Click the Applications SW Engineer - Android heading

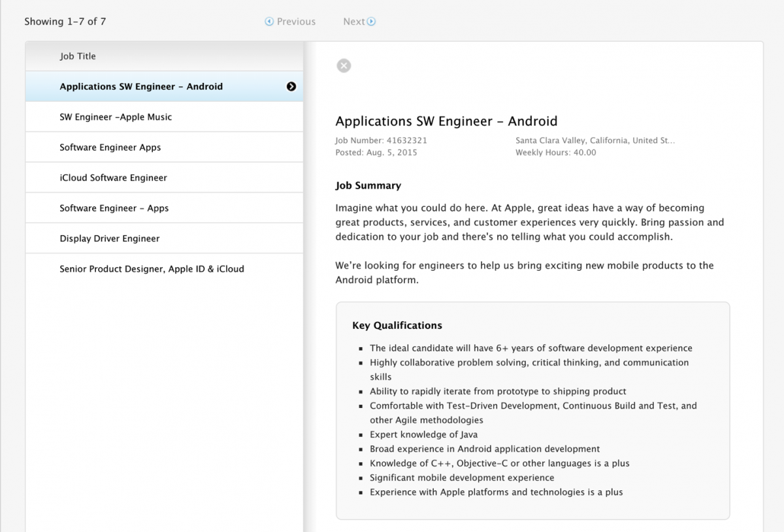point(446,121)
